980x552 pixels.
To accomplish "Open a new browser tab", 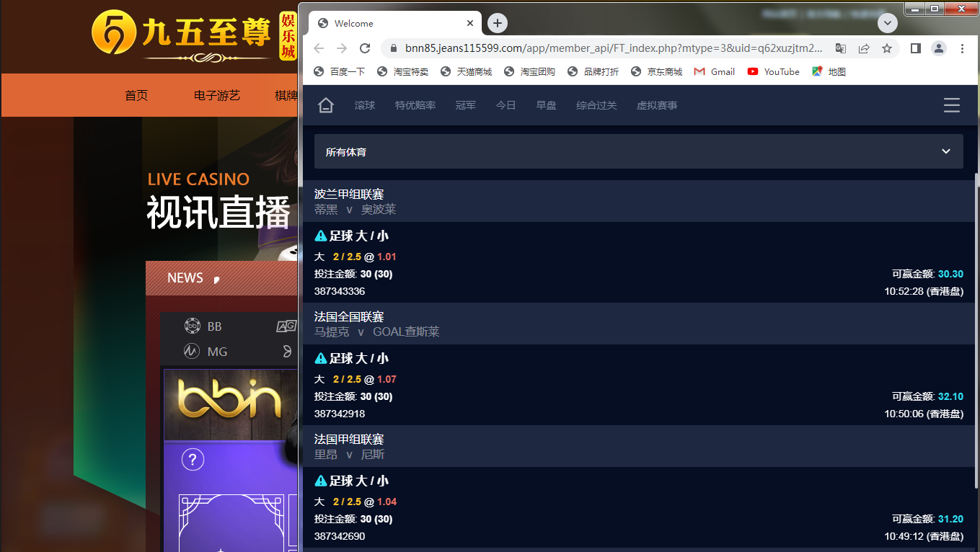I will 498,23.
